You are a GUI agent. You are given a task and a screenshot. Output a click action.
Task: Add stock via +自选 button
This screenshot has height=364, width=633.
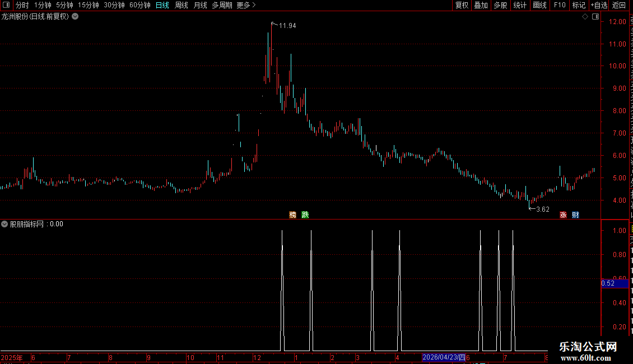coord(599,5)
